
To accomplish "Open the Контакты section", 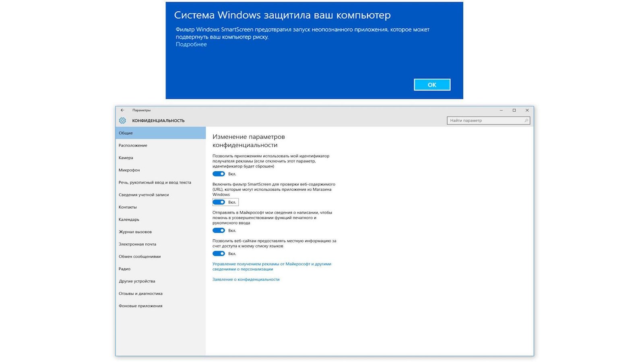I will tap(161, 207).
